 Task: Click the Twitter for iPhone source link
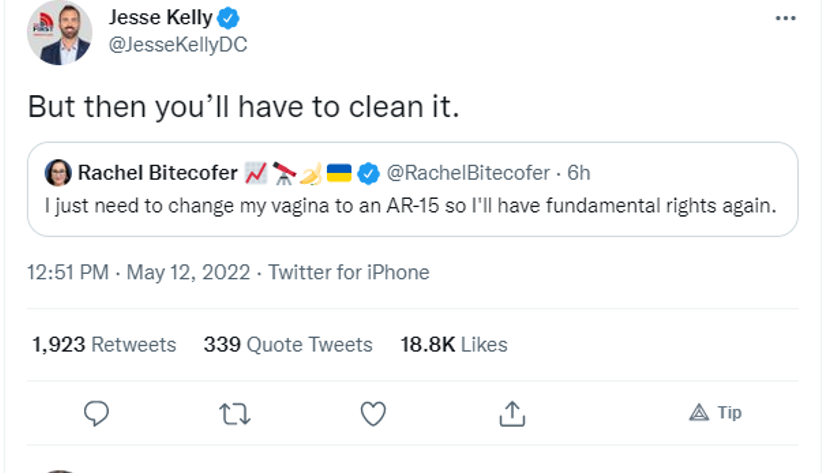click(x=349, y=272)
